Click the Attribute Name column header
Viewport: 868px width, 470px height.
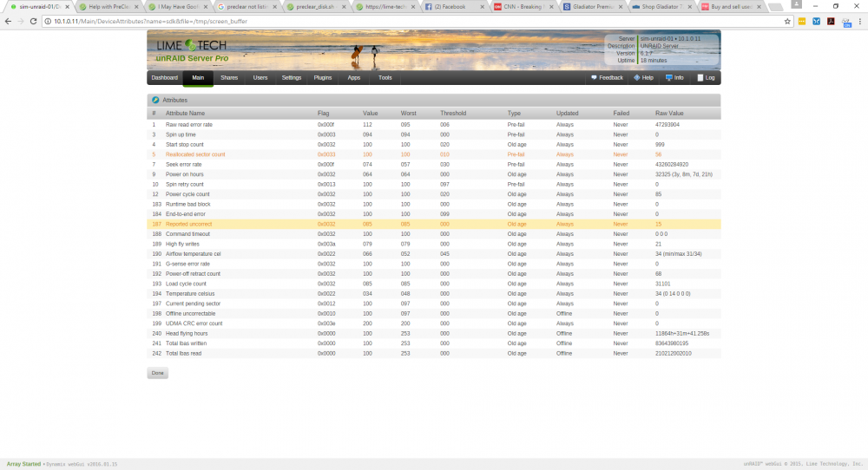(x=185, y=113)
